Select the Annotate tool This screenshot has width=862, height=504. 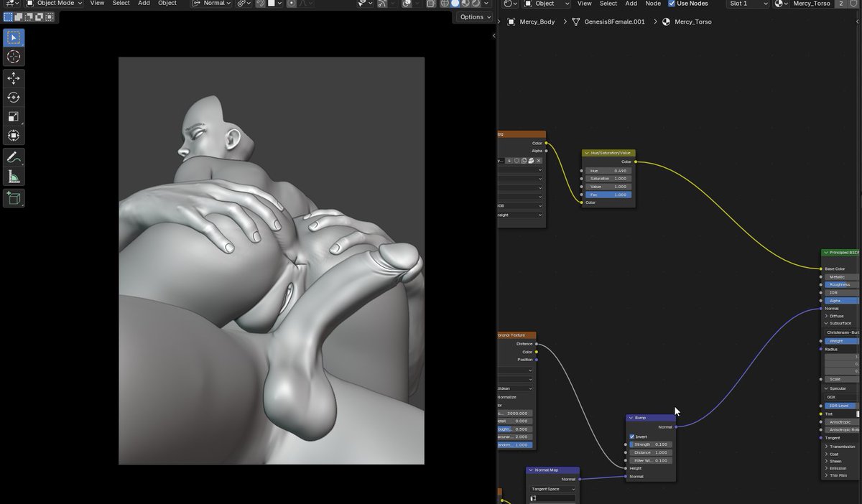pyautogui.click(x=13, y=157)
